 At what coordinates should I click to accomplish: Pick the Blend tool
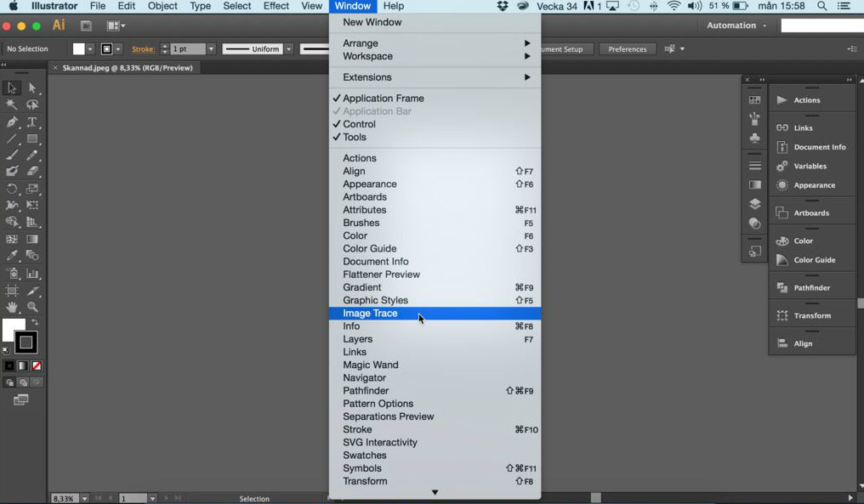pos(32,256)
